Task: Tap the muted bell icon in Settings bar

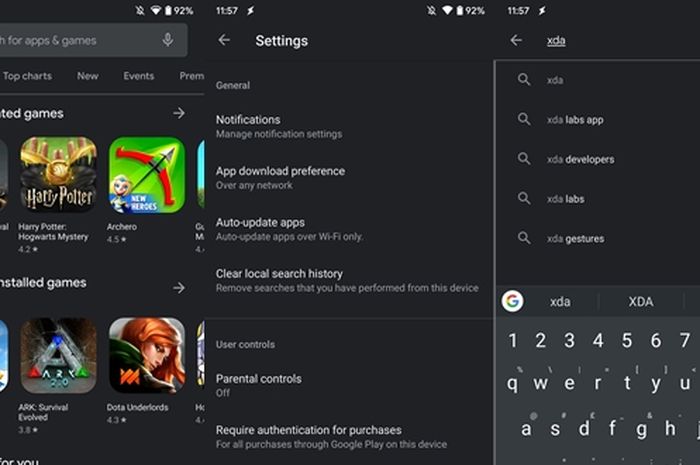Action: coord(431,10)
